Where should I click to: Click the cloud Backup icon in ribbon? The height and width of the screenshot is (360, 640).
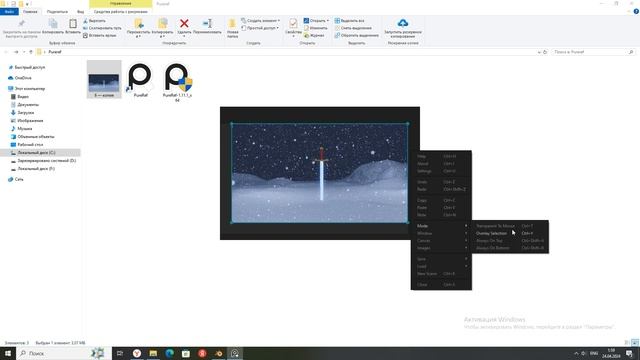pos(402,23)
